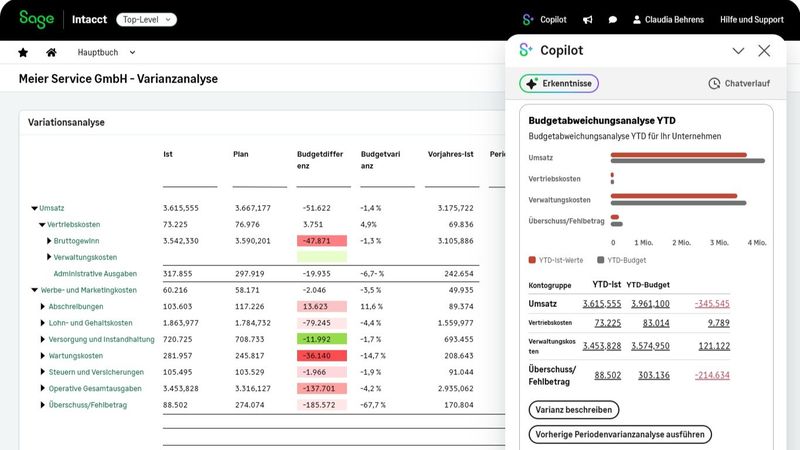Image resolution: width=800 pixels, height=450 pixels.
Task: Expand the Lohn- und Gehaltskosten row
Action: coord(43,323)
